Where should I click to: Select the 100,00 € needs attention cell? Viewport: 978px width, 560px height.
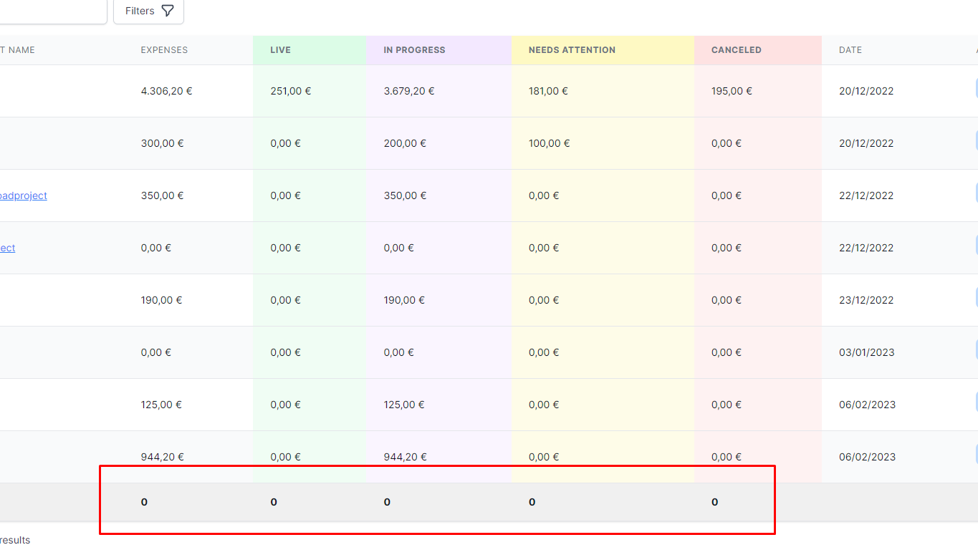pos(550,143)
